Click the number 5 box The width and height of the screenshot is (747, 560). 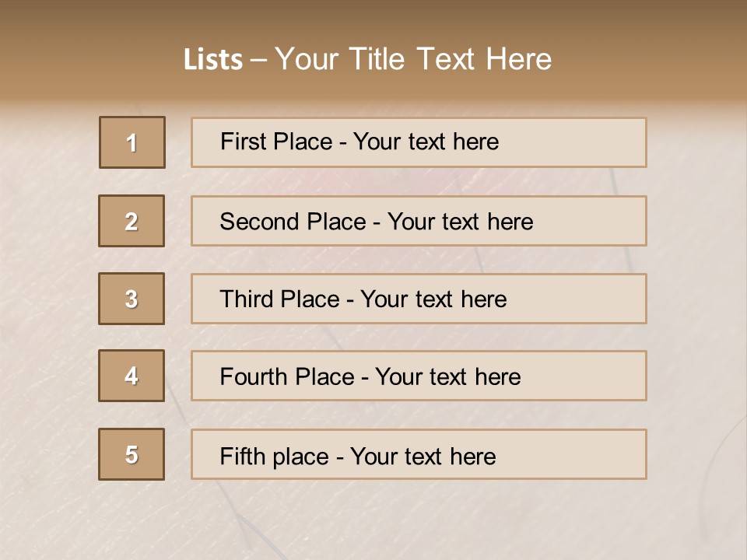pos(132,454)
